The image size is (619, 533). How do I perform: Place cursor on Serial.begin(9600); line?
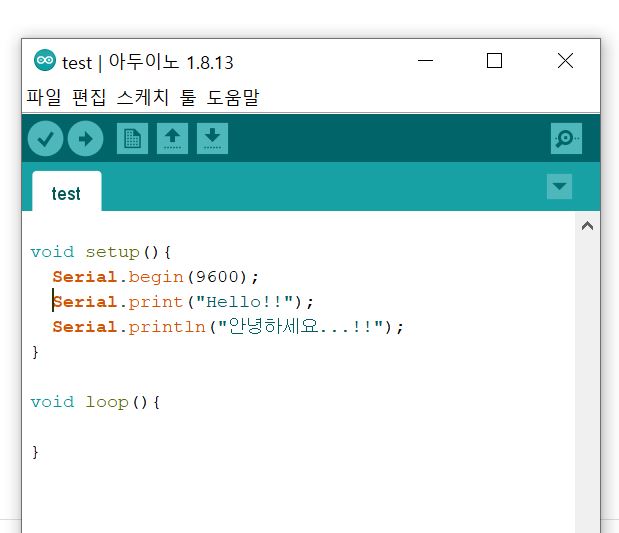point(156,277)
